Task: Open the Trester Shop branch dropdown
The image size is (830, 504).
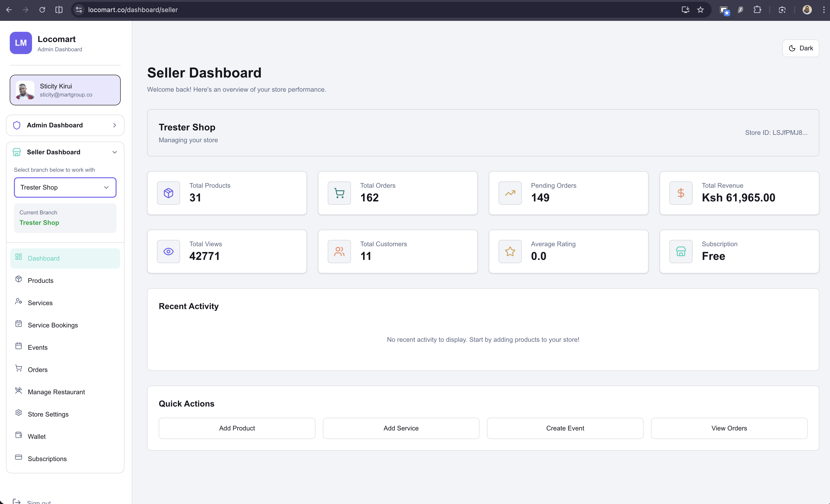Action: click(65, 187)
